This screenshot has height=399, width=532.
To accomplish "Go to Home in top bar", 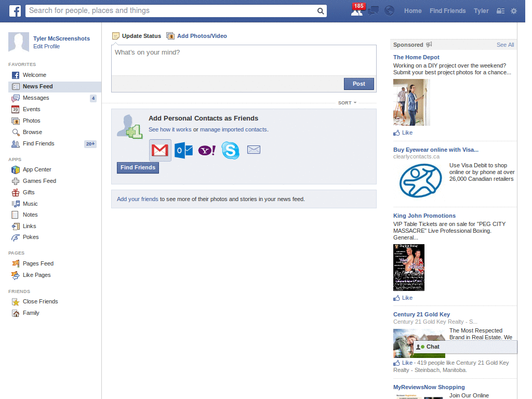I will [x=413, y=11].
